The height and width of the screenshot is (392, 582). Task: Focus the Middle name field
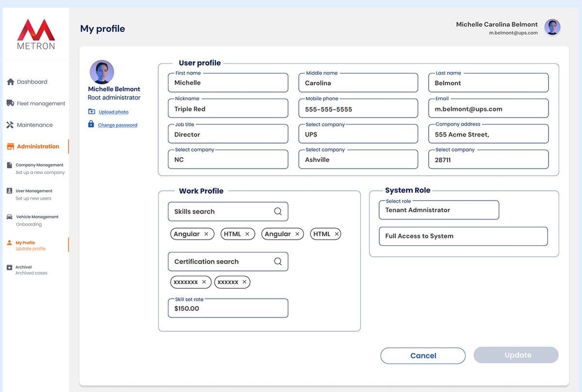358,83
